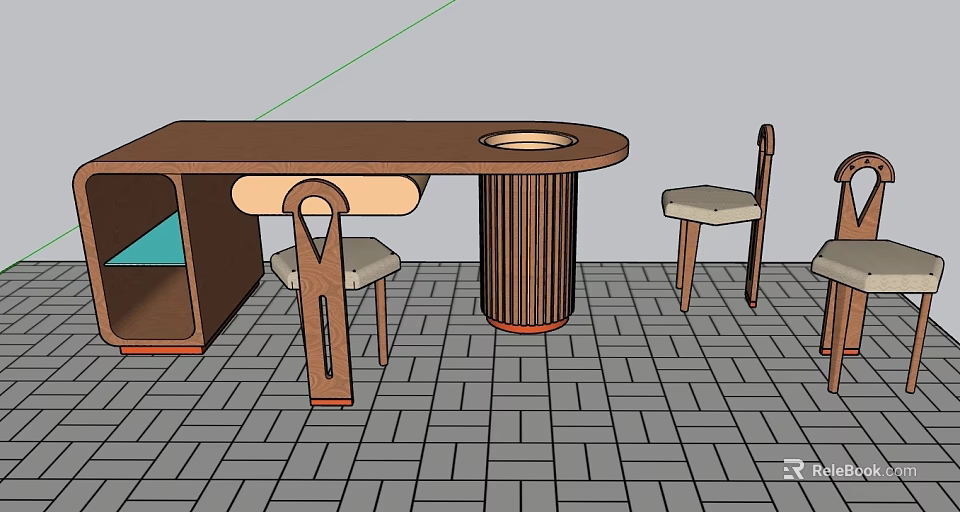Select the round recessed hole in tabletop
The height and width of the screenshot is (512, 960).
pos(528,140)
